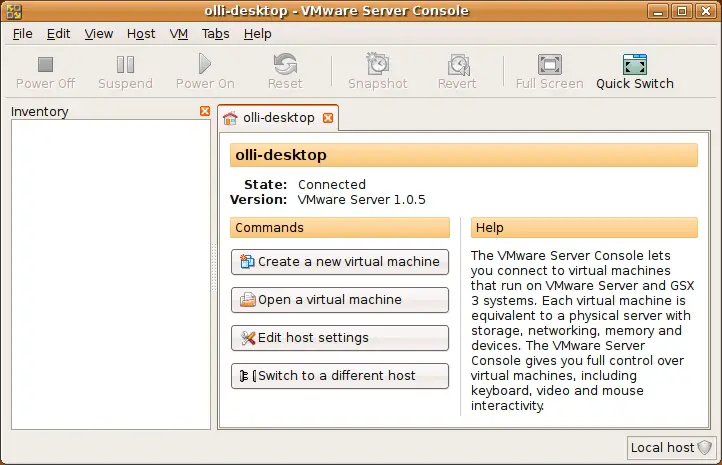Click the Inventory panel resize handle
Viewport: 722px width, 465px height.
(214, 267)
